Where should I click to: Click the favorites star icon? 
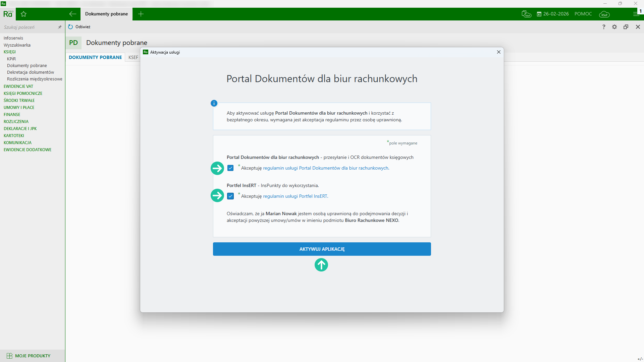point(23,14)
